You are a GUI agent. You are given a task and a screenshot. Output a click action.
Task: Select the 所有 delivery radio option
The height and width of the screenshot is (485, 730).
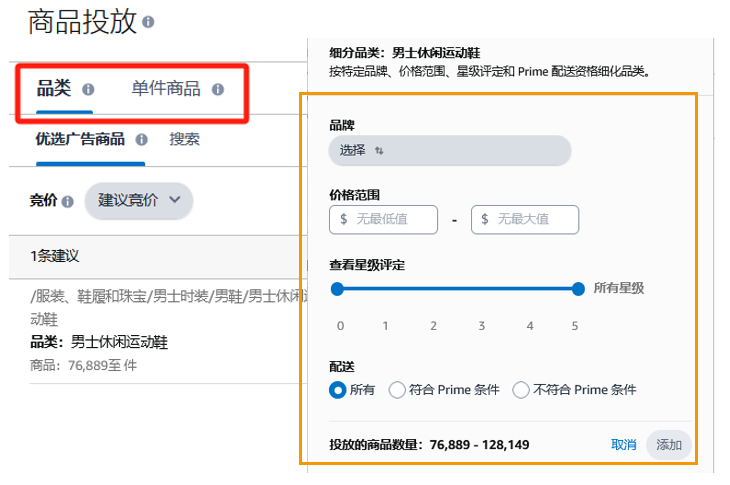pos(338,390)
